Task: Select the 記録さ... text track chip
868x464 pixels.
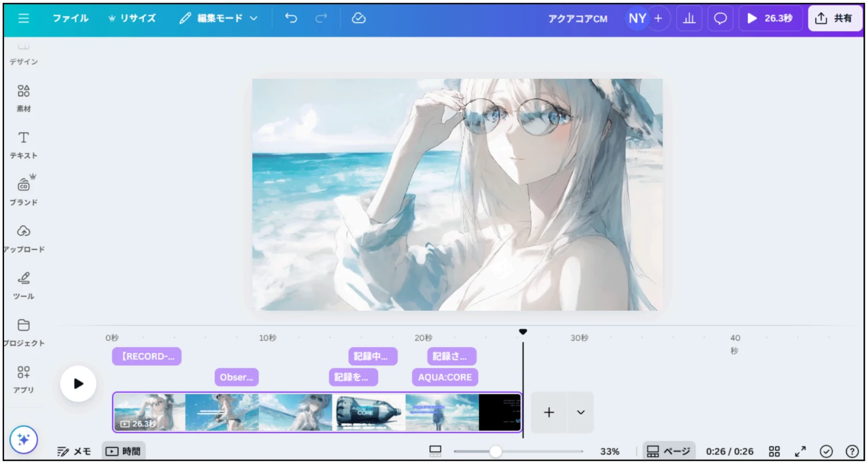Action: tap(452, 356)
